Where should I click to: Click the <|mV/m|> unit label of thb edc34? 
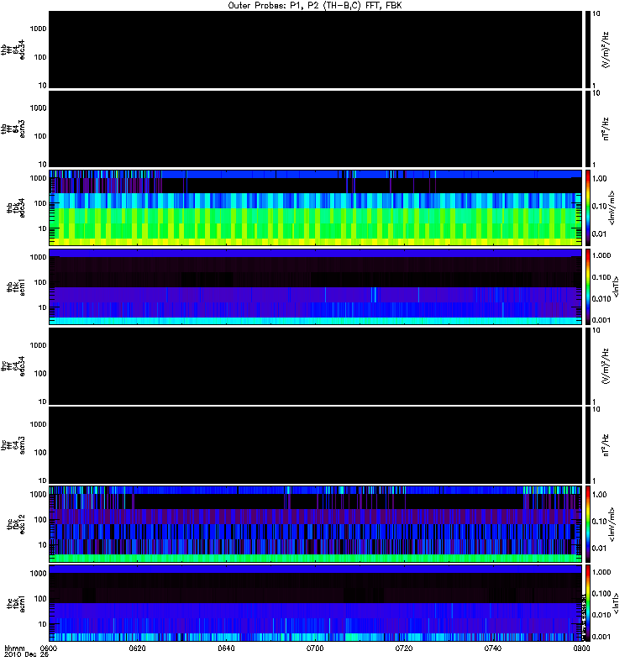pos(612,207)
